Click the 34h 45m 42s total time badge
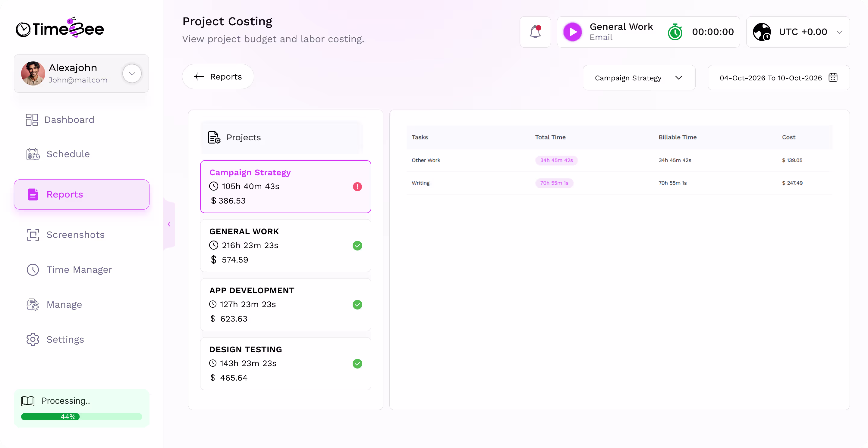 [x=556, y=160]
